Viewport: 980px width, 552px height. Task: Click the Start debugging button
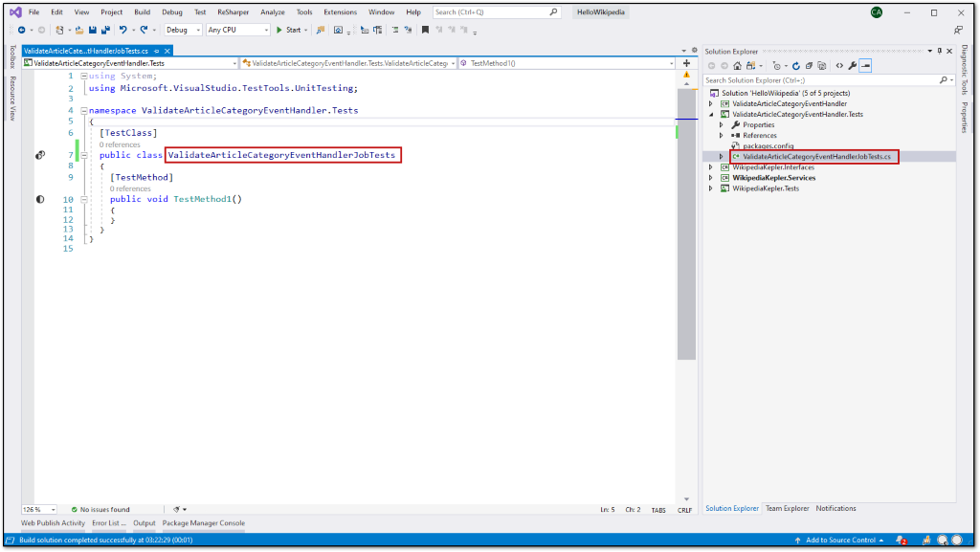(x=289, y=30)
